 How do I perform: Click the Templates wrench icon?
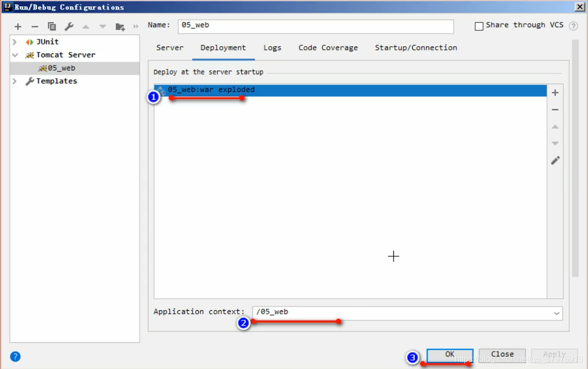(29, 81)
